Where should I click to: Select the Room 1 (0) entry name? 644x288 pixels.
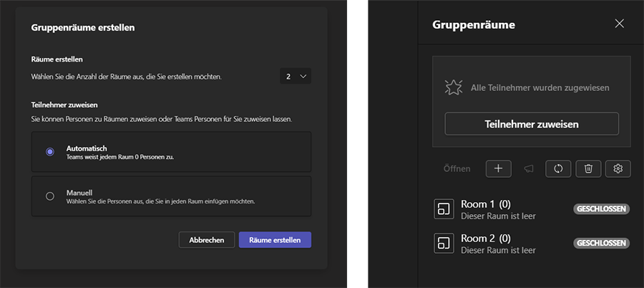point(485,204)
